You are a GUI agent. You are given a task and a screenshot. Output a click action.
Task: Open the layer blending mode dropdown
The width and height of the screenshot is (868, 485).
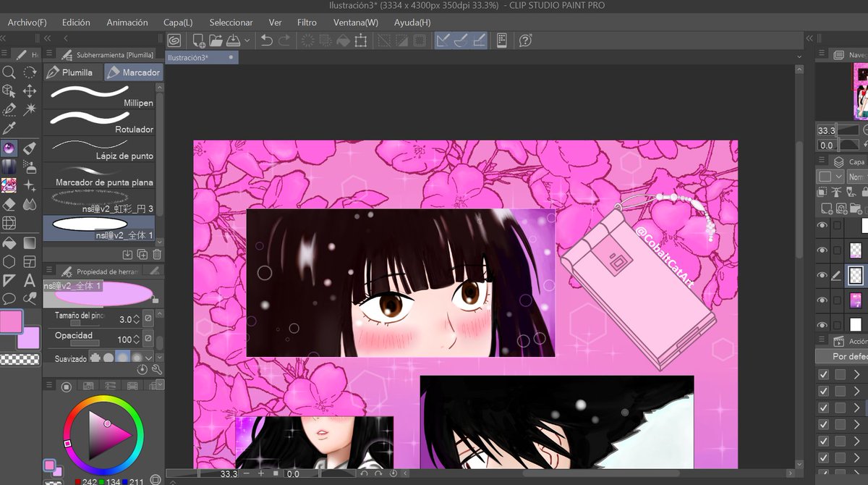(x=856, y=176)
